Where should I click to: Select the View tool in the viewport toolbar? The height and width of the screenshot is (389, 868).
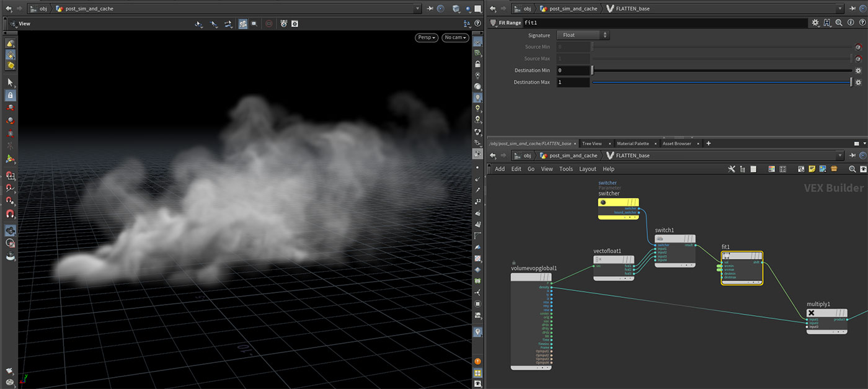click(x=198, y=24)
